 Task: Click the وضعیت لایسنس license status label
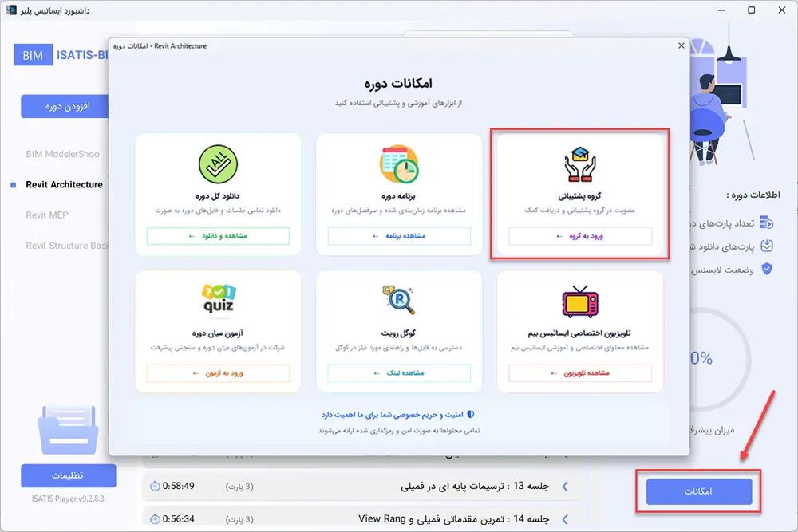click(x=723, y=270)
